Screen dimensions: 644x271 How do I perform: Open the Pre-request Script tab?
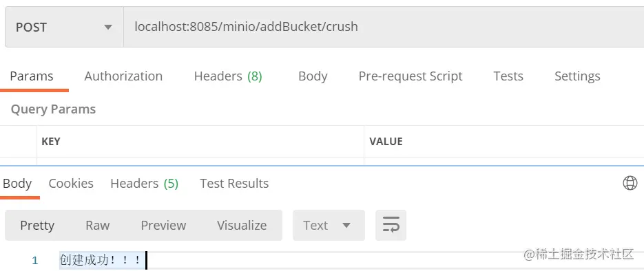tap(411, 76)
